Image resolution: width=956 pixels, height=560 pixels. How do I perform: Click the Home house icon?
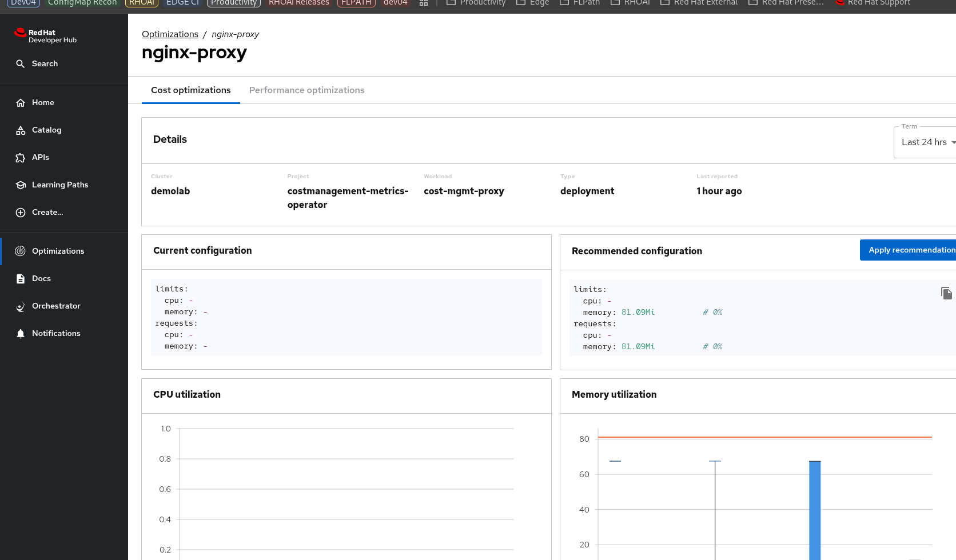click(21, 103)
